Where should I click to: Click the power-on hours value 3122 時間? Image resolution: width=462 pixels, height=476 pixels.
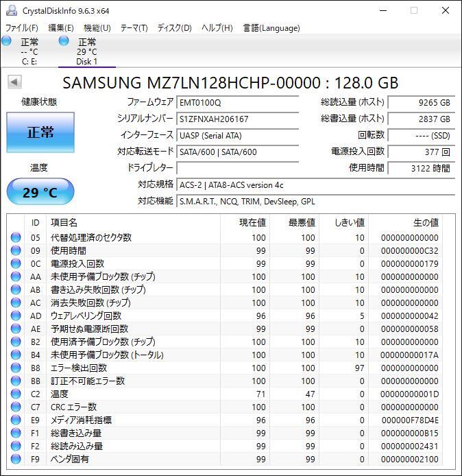pos(422,168)
